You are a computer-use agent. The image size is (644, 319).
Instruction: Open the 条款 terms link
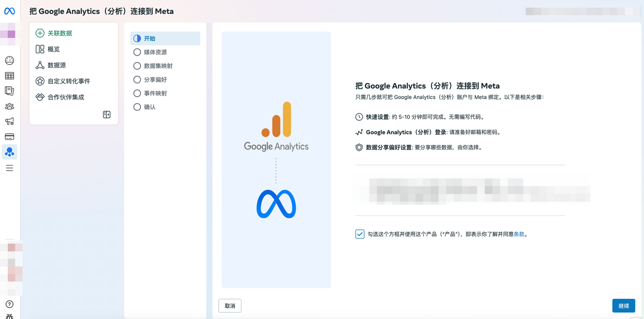[x=519, y=234]
